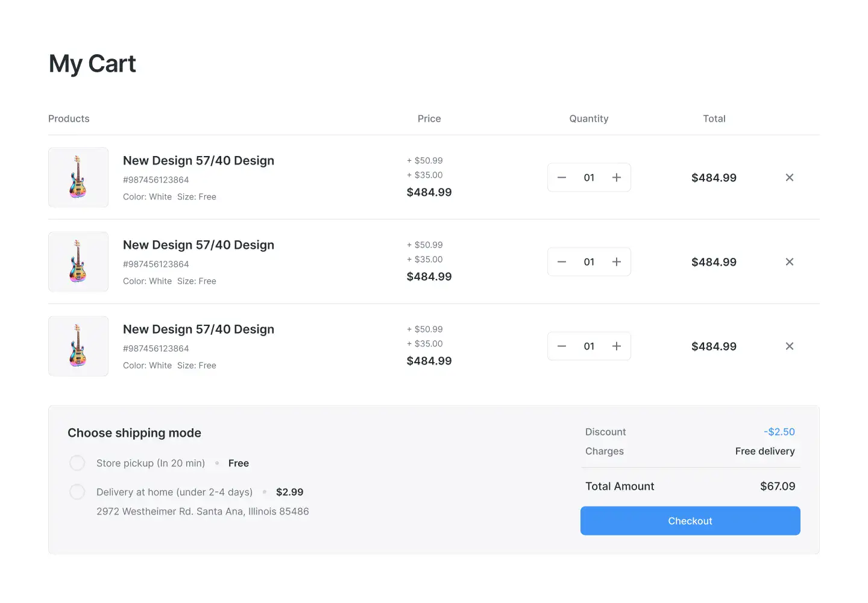Select Store pickup (In 20 min) option
The height and width of the screenshot is (603, 868).
pyautogui.click(x=77, y=463)
